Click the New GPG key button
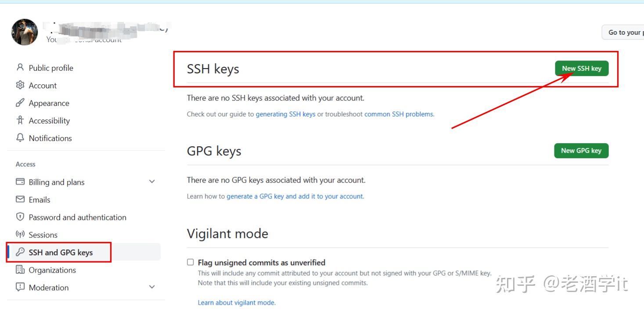The height and width of the screenshot is (310, 644). [x=581, y=151]
